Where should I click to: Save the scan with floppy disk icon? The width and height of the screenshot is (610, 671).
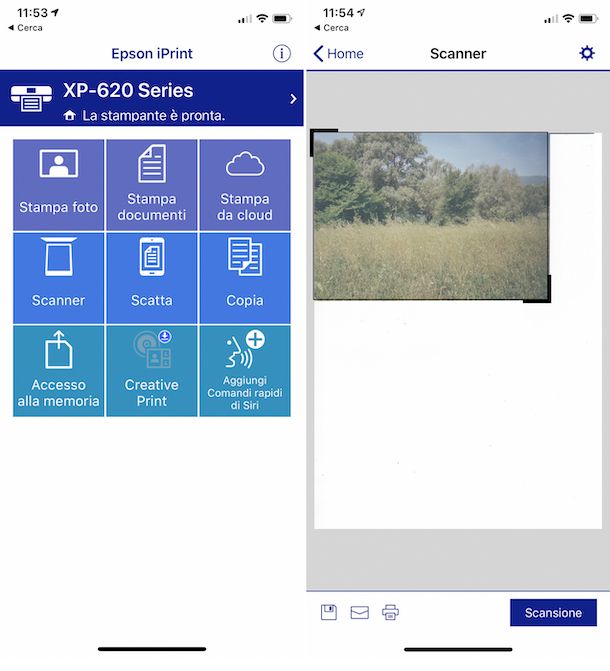click(329, 612)
